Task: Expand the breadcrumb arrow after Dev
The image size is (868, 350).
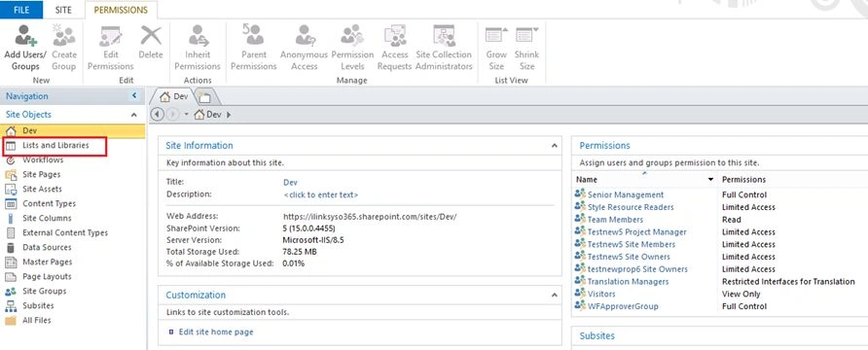Action: pyautogui.click(x=230, y=115)
